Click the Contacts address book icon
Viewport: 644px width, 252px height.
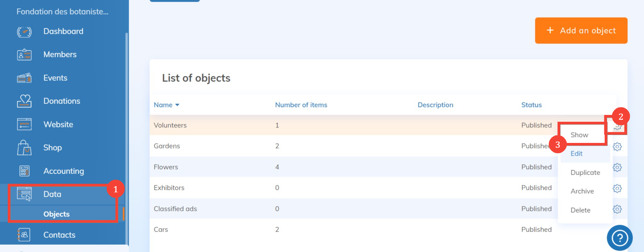click(24, 235)
